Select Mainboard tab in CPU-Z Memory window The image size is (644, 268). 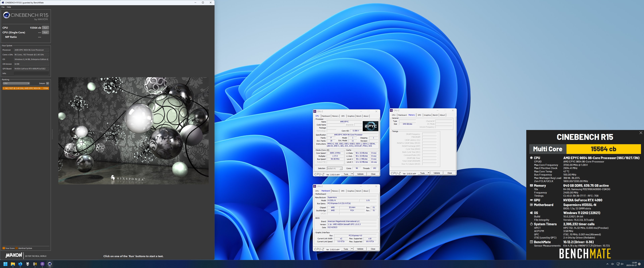(x=402, y=115)
